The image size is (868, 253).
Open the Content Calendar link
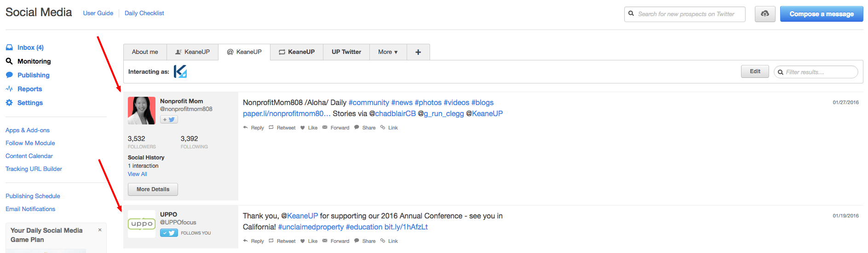tap(29, 156)
